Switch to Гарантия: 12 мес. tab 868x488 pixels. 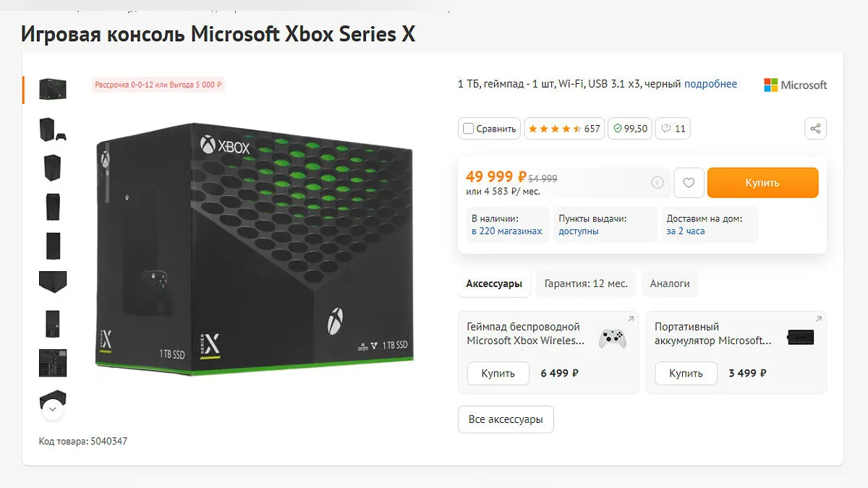(586, 283)
